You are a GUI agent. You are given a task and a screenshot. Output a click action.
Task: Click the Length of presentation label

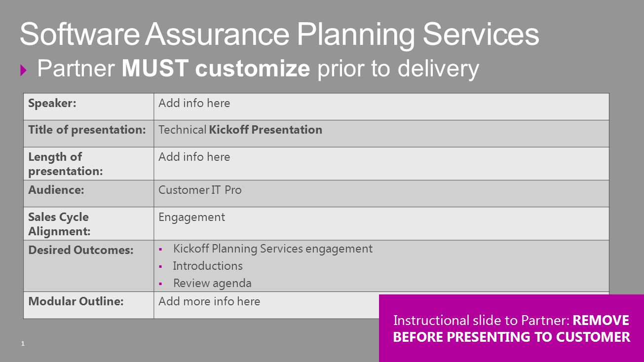coord(65,164)
